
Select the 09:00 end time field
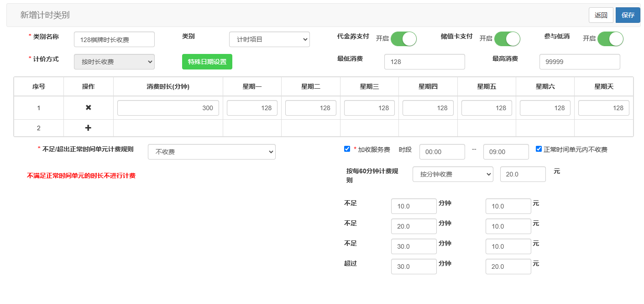[506, 152]
